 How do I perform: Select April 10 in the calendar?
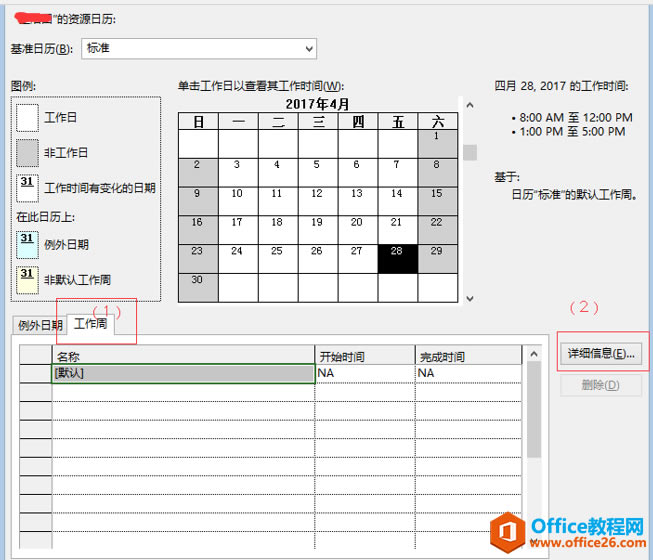tap(238, 201)
